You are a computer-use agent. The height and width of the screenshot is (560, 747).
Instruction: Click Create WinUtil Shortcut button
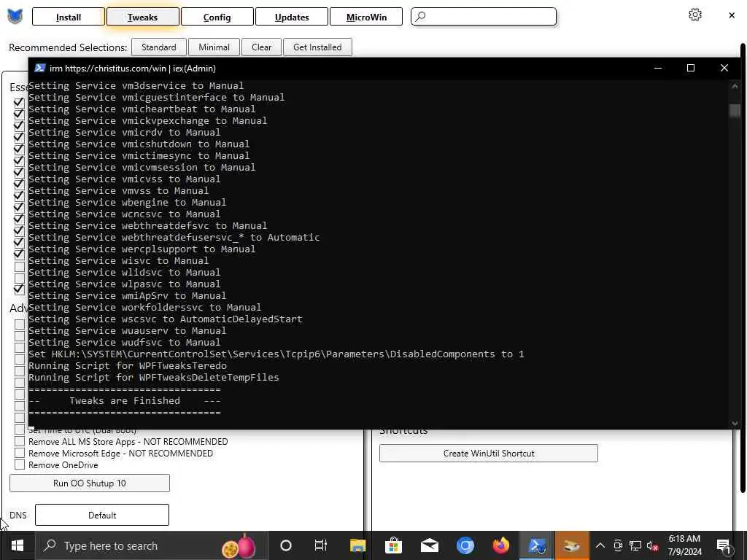(489, 454)
